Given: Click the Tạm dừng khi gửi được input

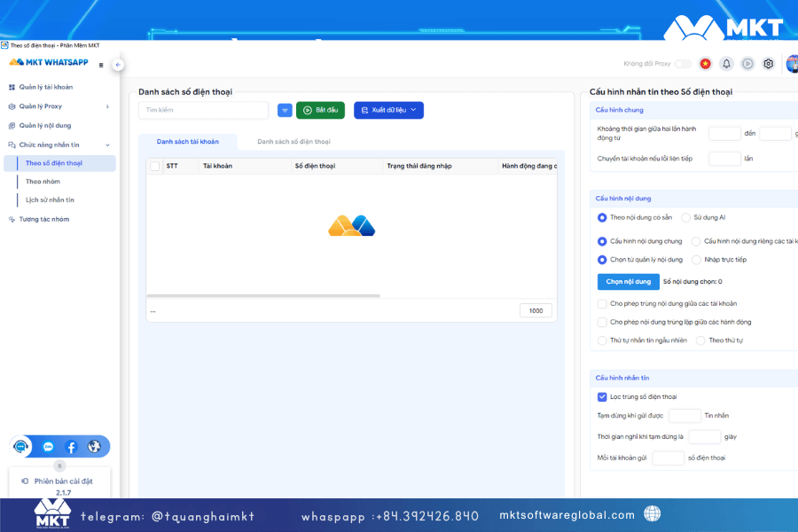Looking at the screenshot, I should (685, 416).
